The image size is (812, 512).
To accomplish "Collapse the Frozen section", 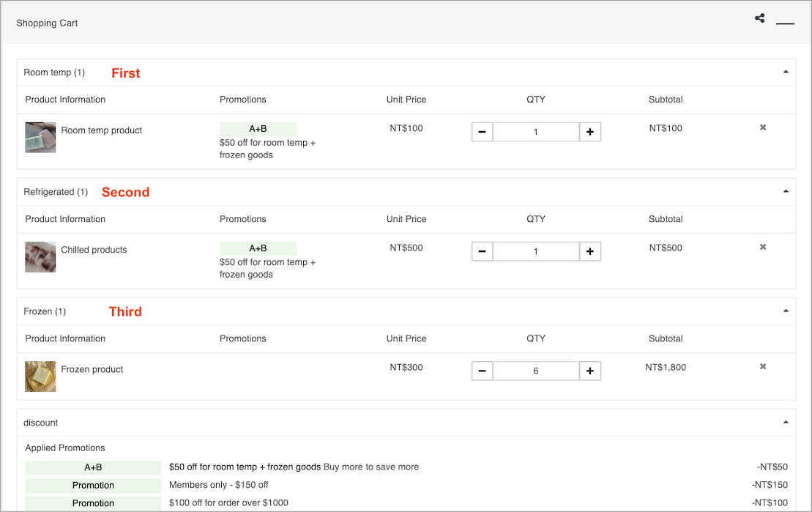I will pos(786,311).
